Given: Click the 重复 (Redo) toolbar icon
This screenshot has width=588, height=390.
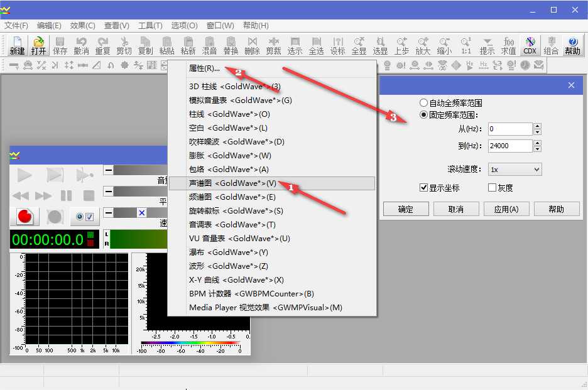Looking at the screenshot, I should click(103, 45).
